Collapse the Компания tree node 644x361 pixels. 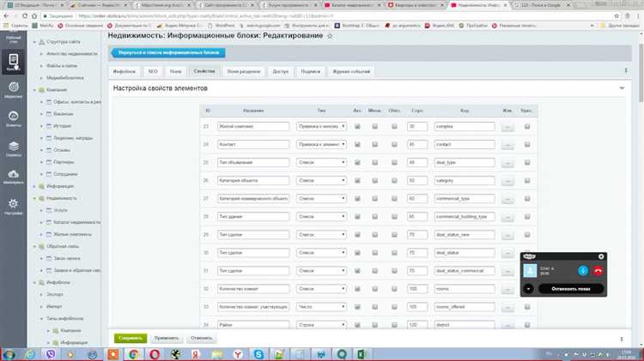coord(34,90)
